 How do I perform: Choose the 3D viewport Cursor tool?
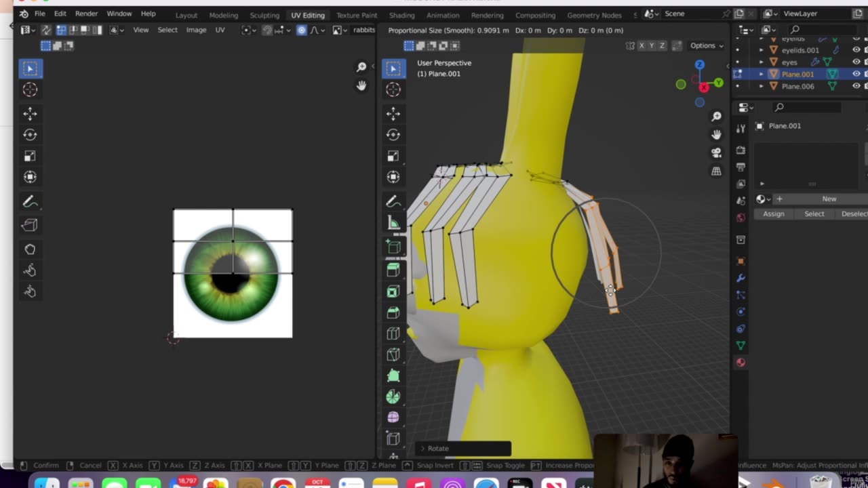(x=393, y=89)
